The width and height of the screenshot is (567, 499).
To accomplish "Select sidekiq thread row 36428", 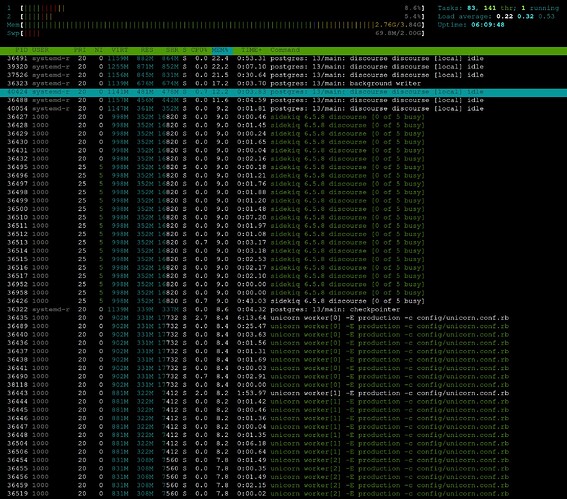I will click(284, 125).
